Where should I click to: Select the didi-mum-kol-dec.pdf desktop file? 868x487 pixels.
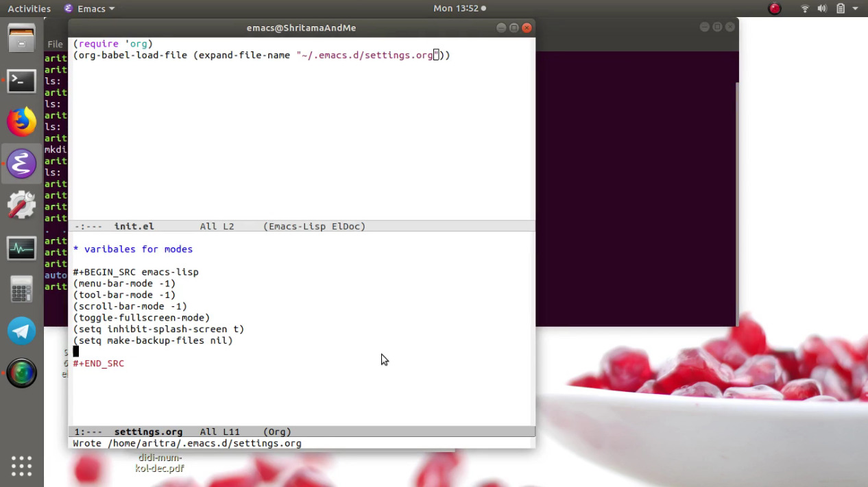tap(160, 463)
